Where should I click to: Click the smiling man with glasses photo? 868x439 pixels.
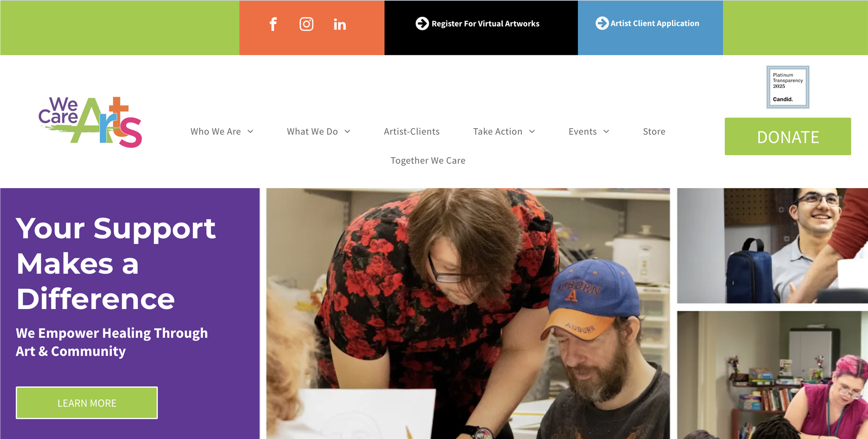[772, 246]
